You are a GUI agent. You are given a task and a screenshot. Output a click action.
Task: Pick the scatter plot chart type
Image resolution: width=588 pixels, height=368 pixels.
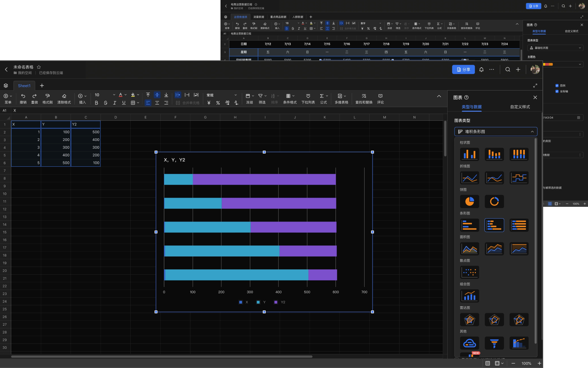coord(469,272)
